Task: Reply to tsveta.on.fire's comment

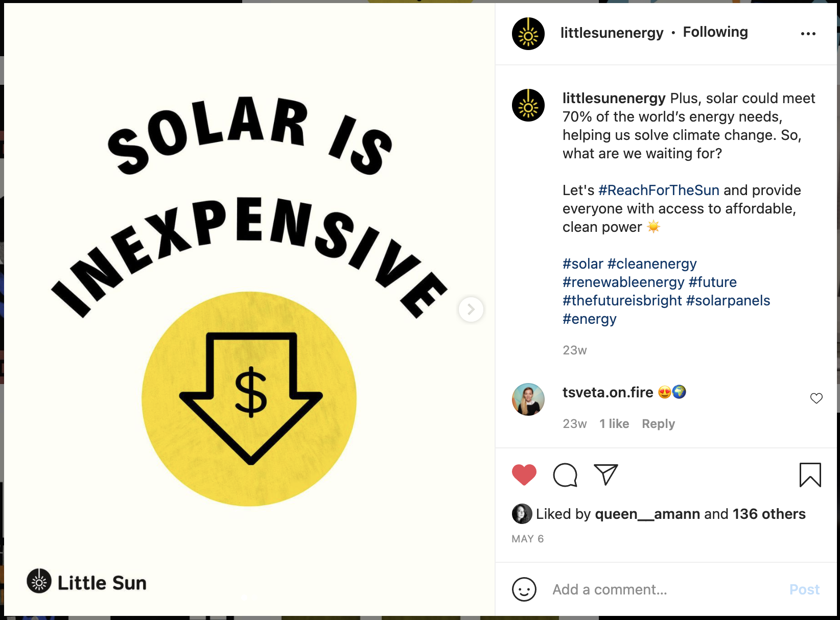Action: click(x=658, y=424)
